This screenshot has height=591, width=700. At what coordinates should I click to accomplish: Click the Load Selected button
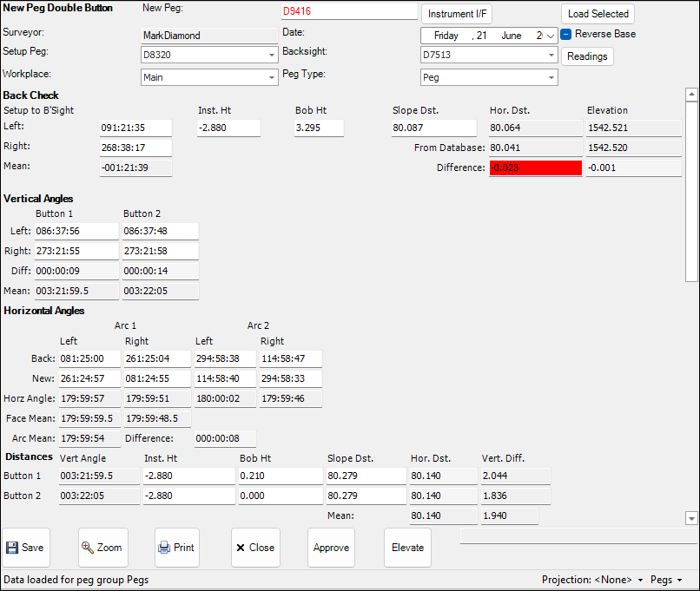(x=598, y=14)
